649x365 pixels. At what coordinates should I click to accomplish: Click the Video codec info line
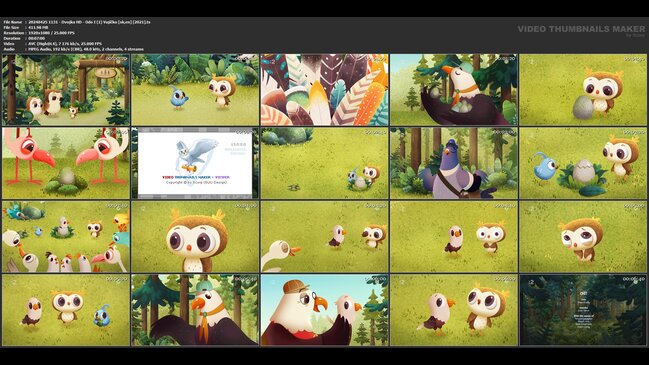coord(53,43)
